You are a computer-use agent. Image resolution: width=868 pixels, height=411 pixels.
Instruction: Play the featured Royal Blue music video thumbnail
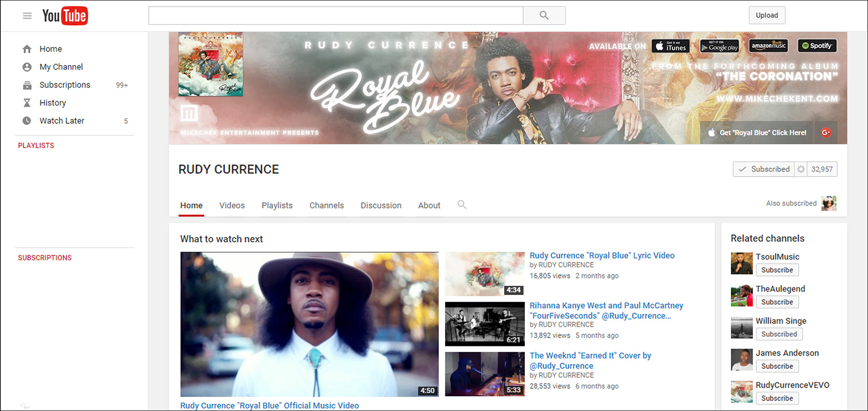(x=309, y=324)
